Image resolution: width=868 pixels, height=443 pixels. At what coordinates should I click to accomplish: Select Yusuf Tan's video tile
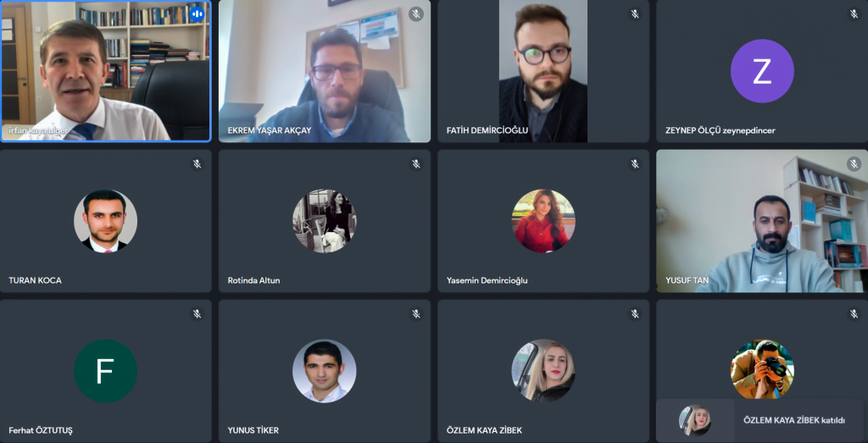click(762, 221)
